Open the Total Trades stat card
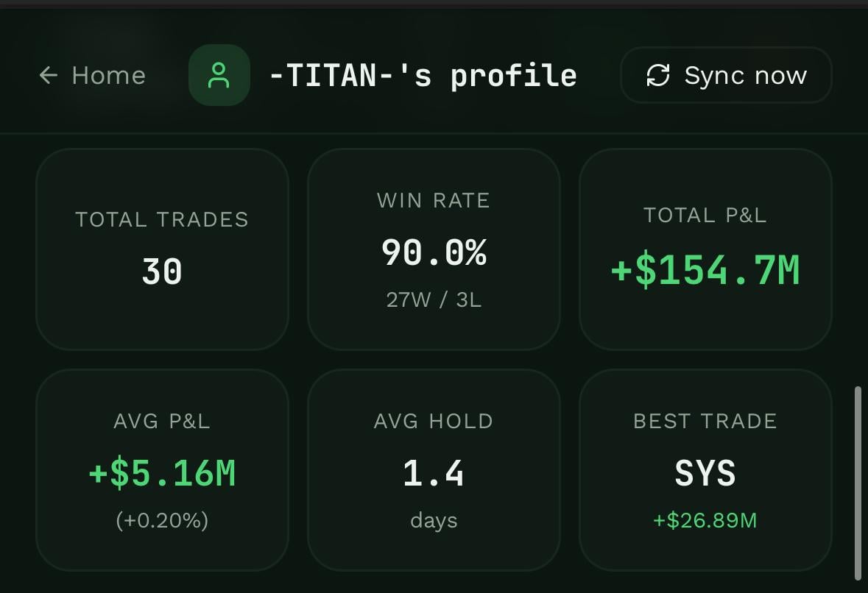Viewport: 868px width, 593px height. (162, 249)
